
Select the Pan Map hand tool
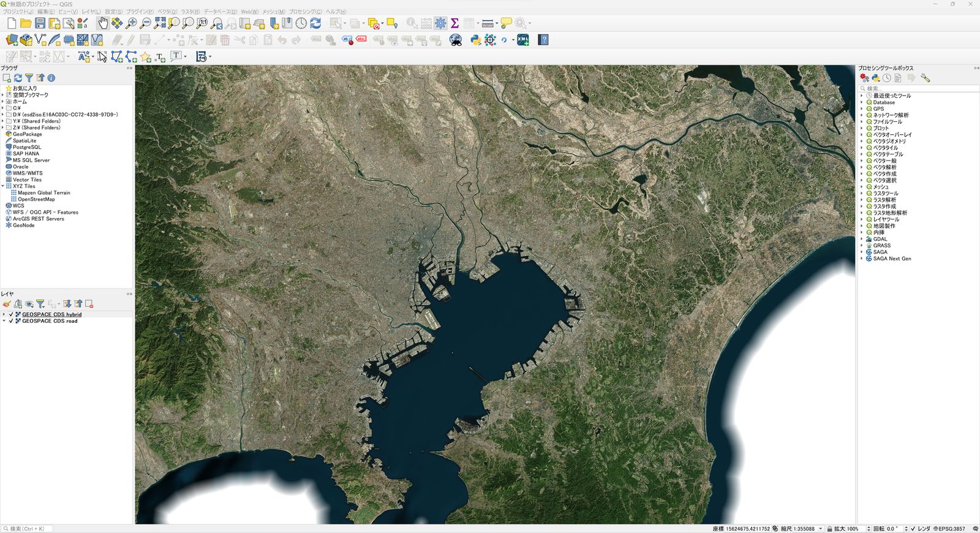click(103, 23)
